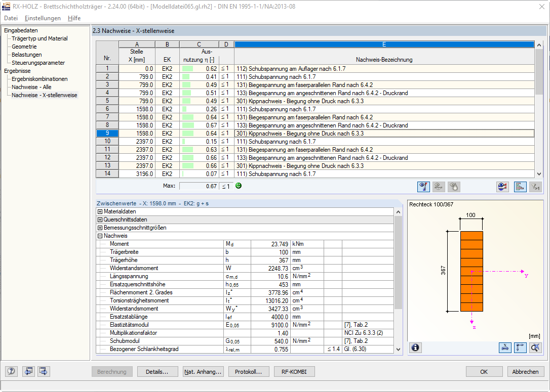Screen dimensions: 550x392
Task: Select Trägertyp und Material in the tree
Action: 40,38
